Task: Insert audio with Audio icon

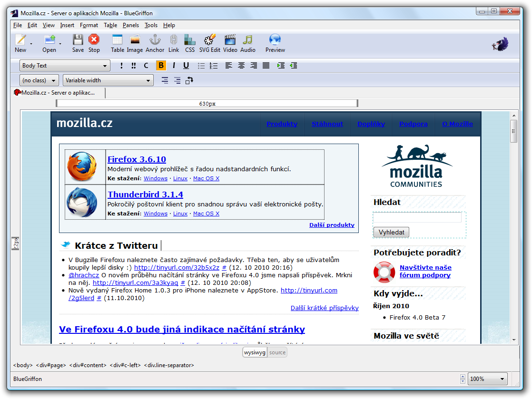Action: coord(247,40)
